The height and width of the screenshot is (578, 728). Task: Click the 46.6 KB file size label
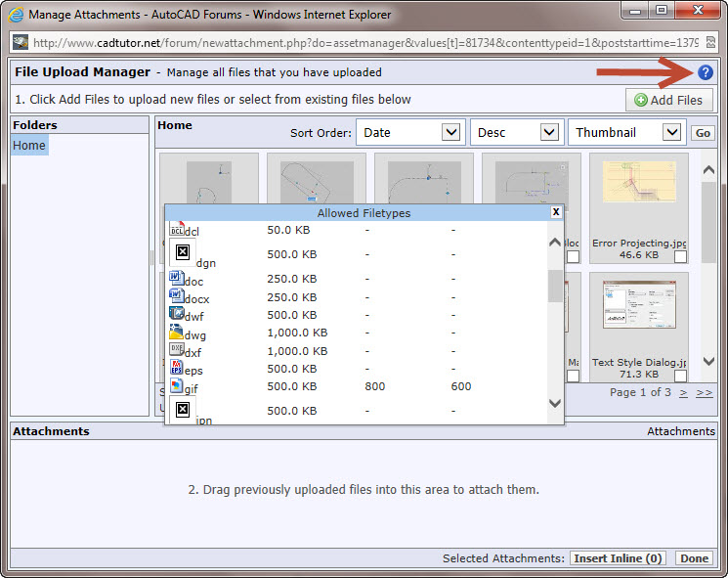point(639,254)
